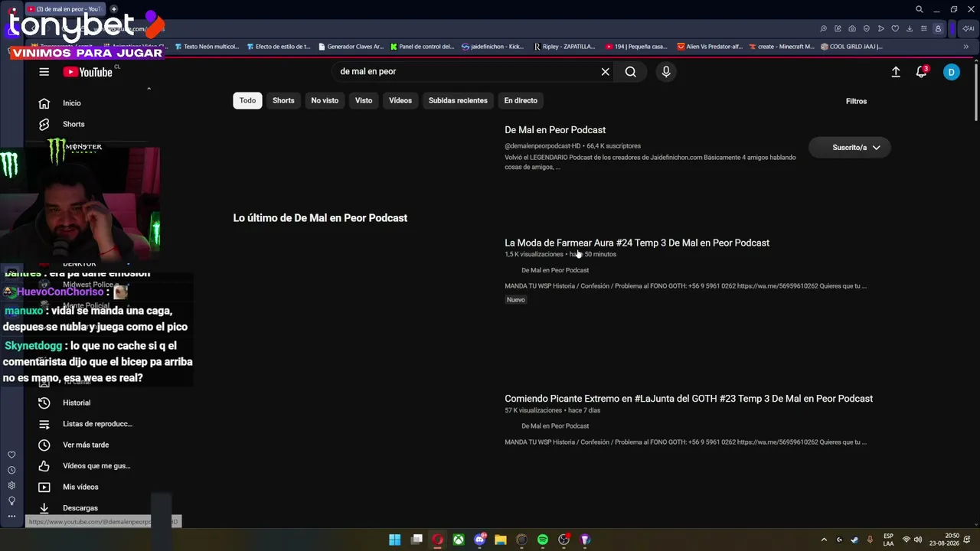Screen dimensions: 980x551
Task: Open video Comiendo Picante Extremo #23
Action: coord(688,399)
